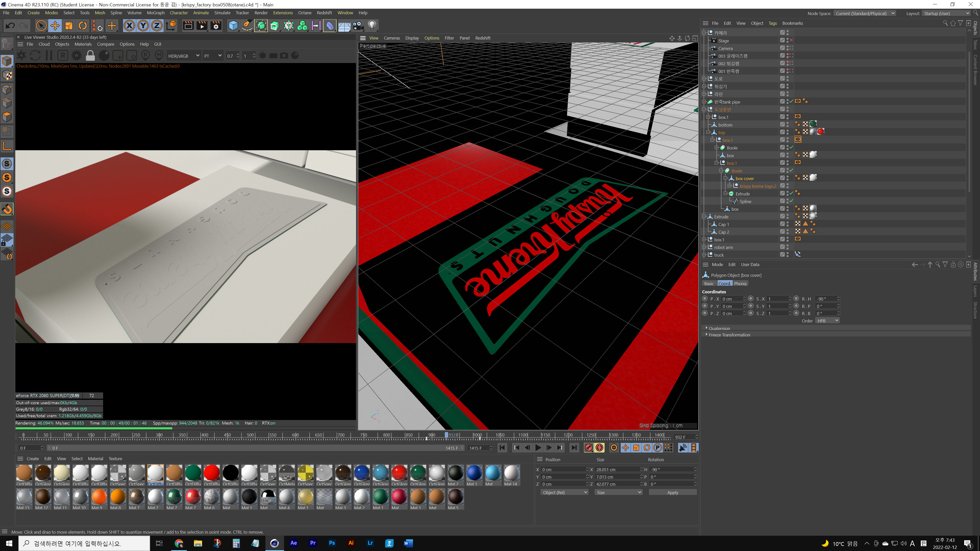Toggle keyframe circle next to P . X
Image resolution: width=980 pixels, height=551 pixels.
click(x=705, y=298)
